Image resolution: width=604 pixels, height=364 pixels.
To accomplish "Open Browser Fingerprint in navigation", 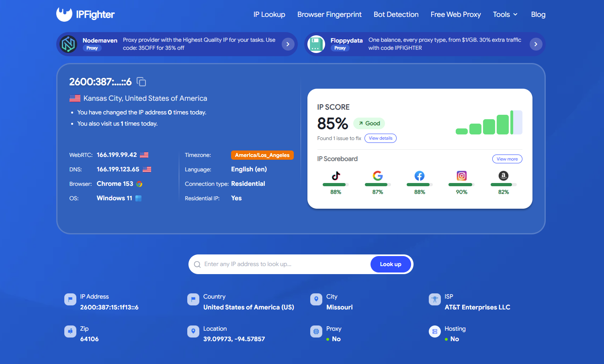I will click(330, 14).
